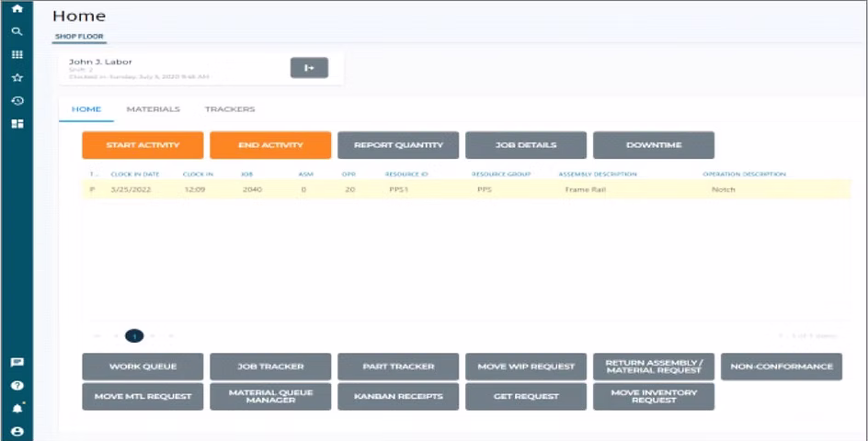
Task: Click the 12:09 clock in cell
Action: pyautogui.click(x=195, y=190)
